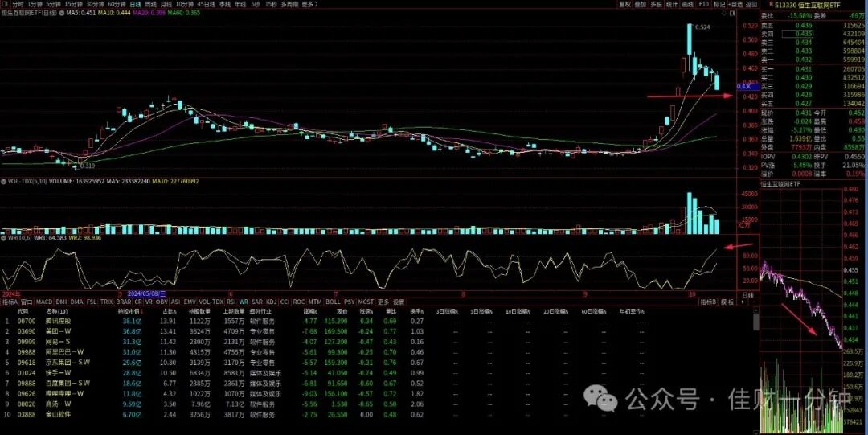The width and height of the screenshot is (868, 435).
Task: Click the 统计 statistics button
Action: tap(672, 4)
